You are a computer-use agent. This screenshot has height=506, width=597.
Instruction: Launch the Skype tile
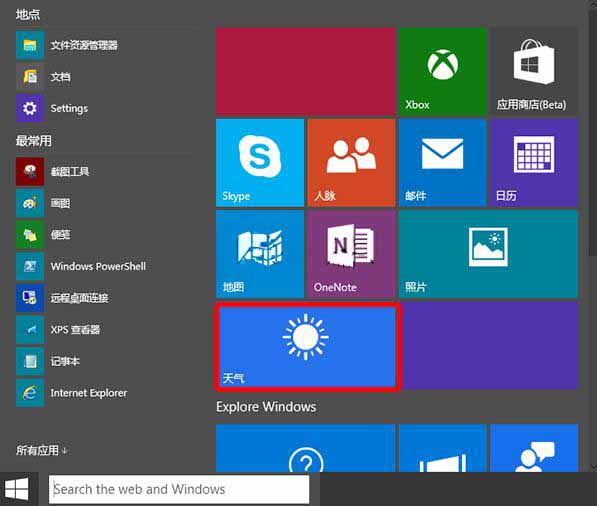(x=260, y=163)
